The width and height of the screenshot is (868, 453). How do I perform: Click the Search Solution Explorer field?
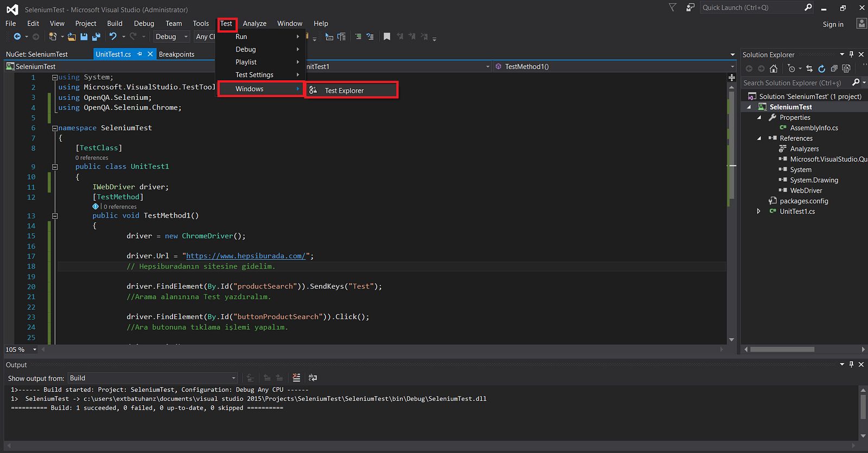796,82
